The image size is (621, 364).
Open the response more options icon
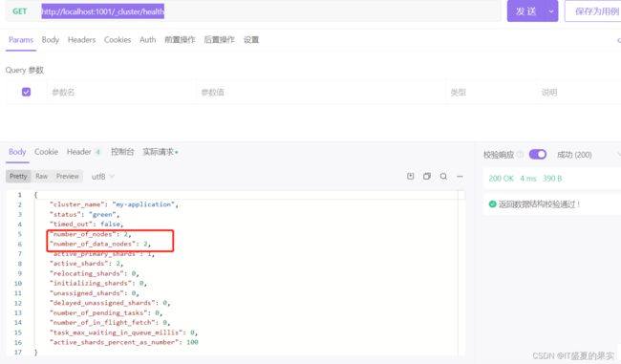click(460, 176)
